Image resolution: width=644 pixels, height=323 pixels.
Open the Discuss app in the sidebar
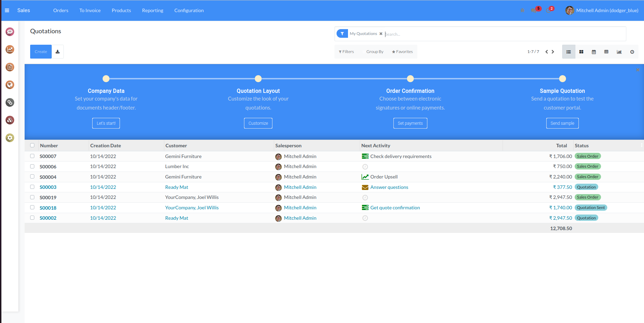[10, 32]
